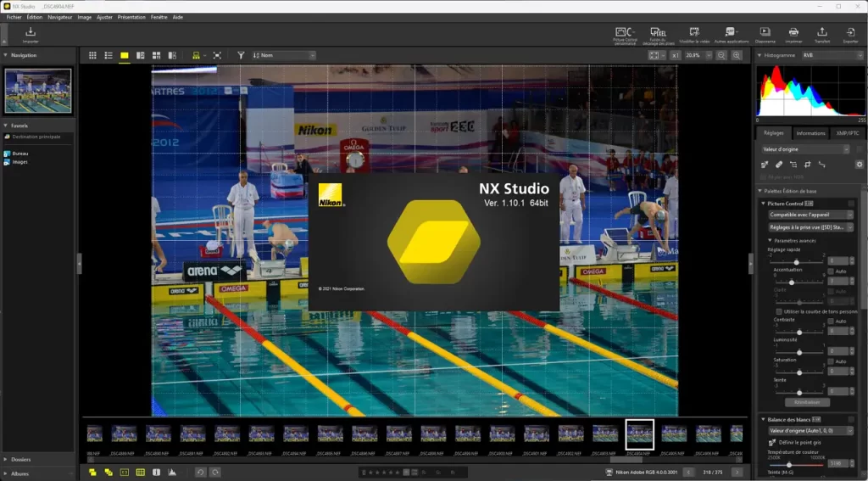Adjust Température de couleur slider
The image size is (868, 481).
(x=789, y=464)
